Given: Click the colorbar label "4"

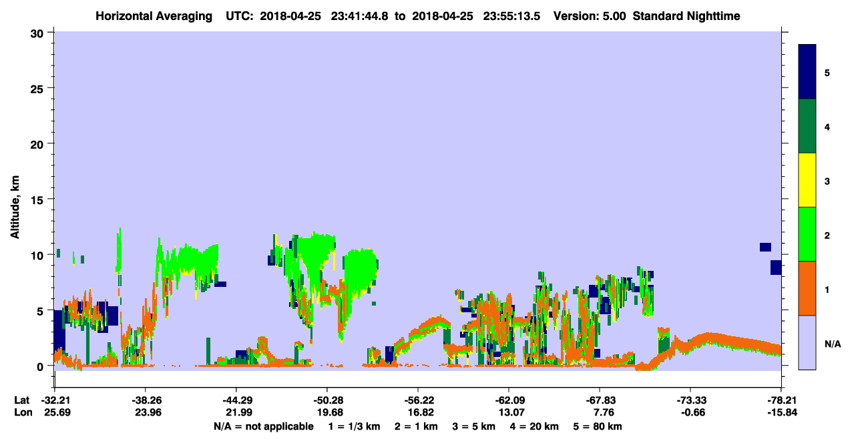Looking at the screenshot, I should (x=827, y=127).
